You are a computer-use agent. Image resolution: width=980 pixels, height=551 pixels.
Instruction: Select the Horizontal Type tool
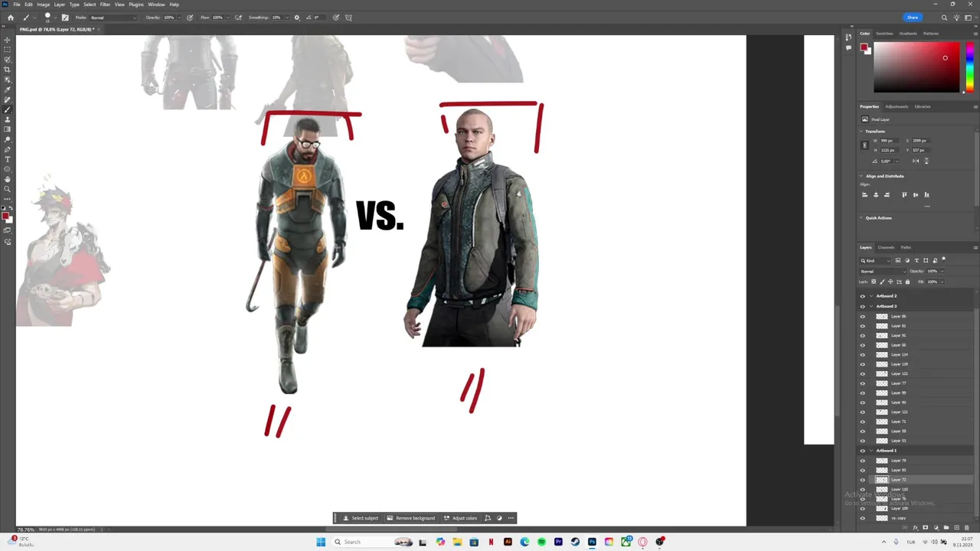(8, 159)
